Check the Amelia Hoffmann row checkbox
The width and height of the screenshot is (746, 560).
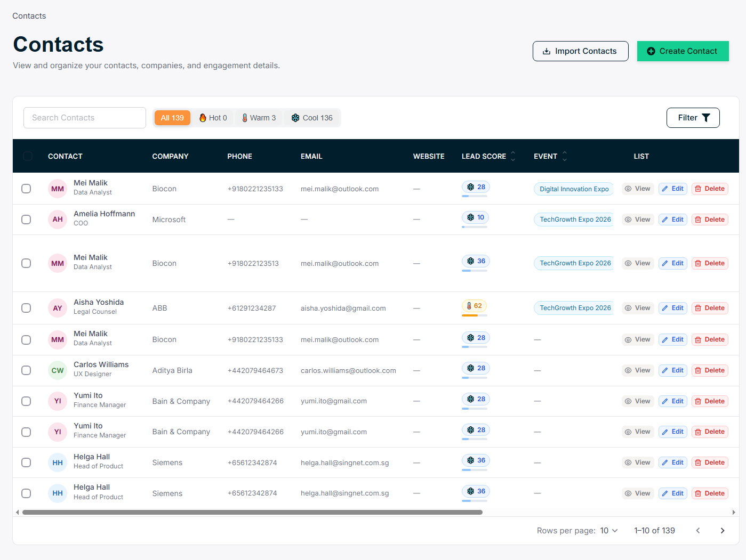point(26,220)
